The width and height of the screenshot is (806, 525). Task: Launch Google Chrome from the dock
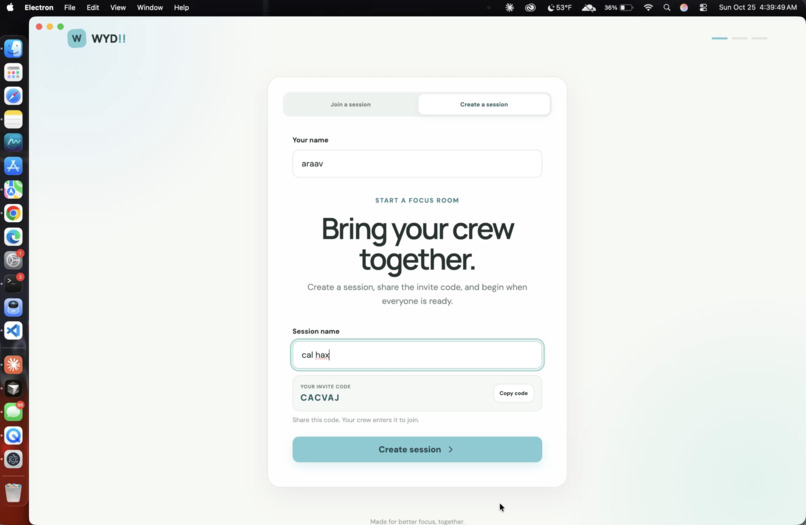click(x=13, y=213)
